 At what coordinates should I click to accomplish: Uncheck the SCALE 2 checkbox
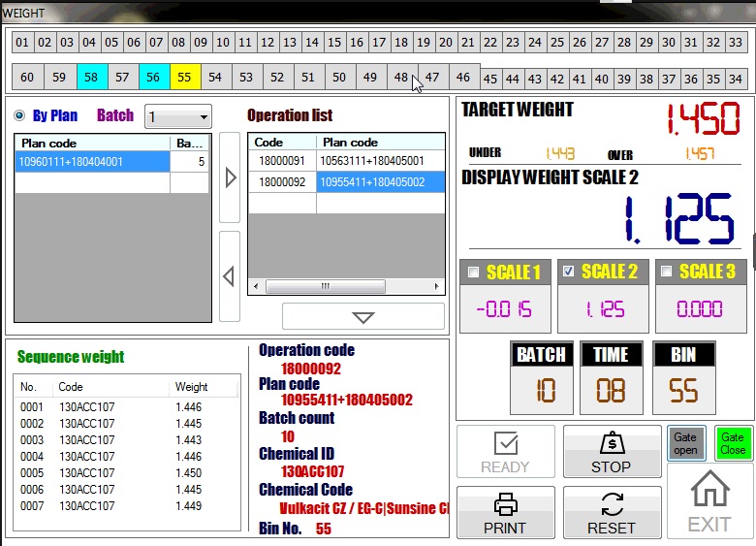[569, 273]
